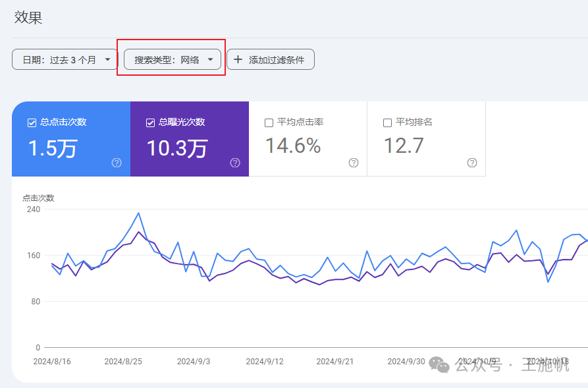Click the 2024/8/16 date label
The image size is (588, 388).
(x=52, y=362)
